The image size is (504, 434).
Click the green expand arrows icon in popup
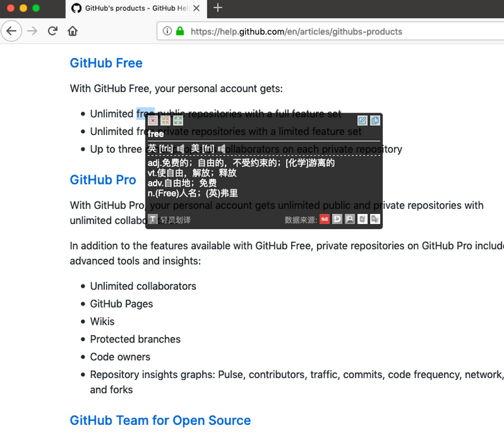tap(178, 121)
